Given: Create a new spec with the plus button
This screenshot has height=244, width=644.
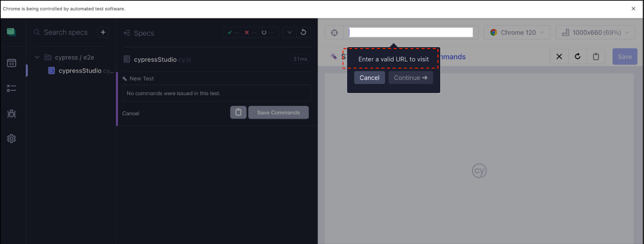Looking at the screenshot, I should click(x=103, y=32).
